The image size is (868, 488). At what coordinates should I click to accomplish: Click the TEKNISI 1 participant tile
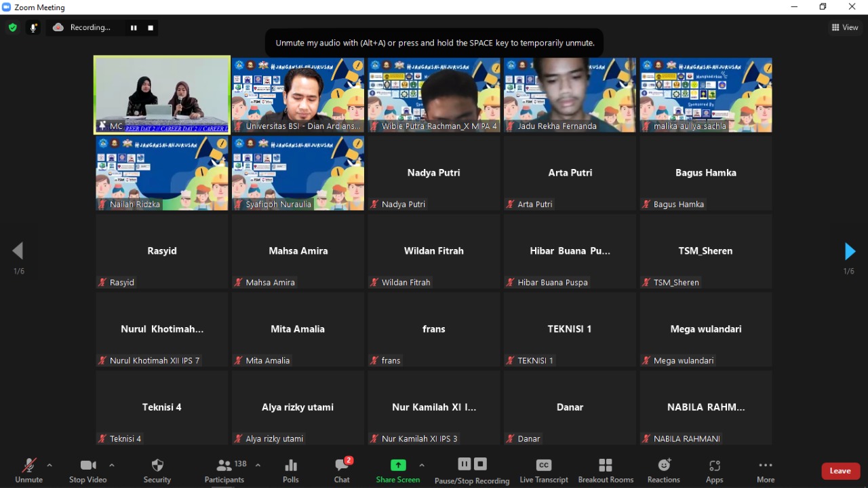(x=570, y=329)
